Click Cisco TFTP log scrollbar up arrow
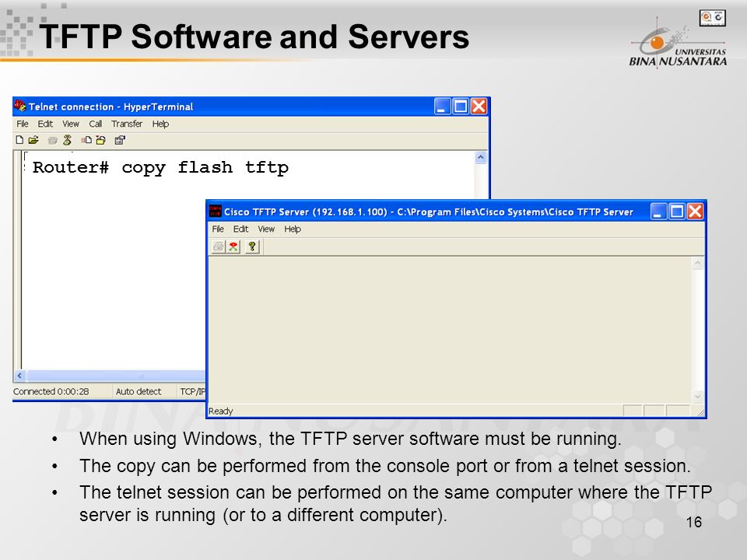Viewport: 747px width, 560px height. pos(697,264)
